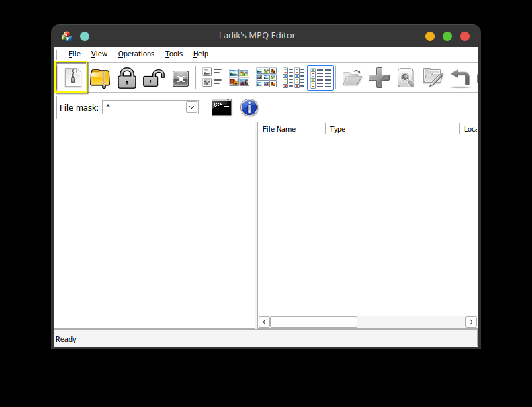Click the open padlock icon
This screenshot has width=532, height=407.
[154, 78]
